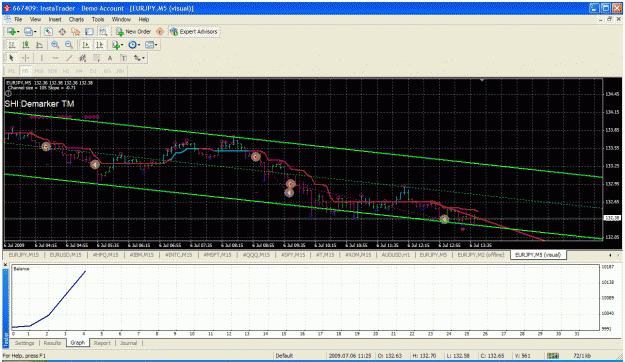Open the Market Watch window icon
The height and width of the screenshot is (362, 625).
click(x=49, y=31)
